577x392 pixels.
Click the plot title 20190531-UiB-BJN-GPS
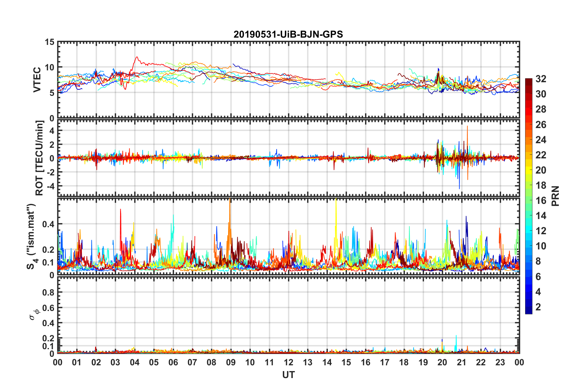click(x=288, y=34)
